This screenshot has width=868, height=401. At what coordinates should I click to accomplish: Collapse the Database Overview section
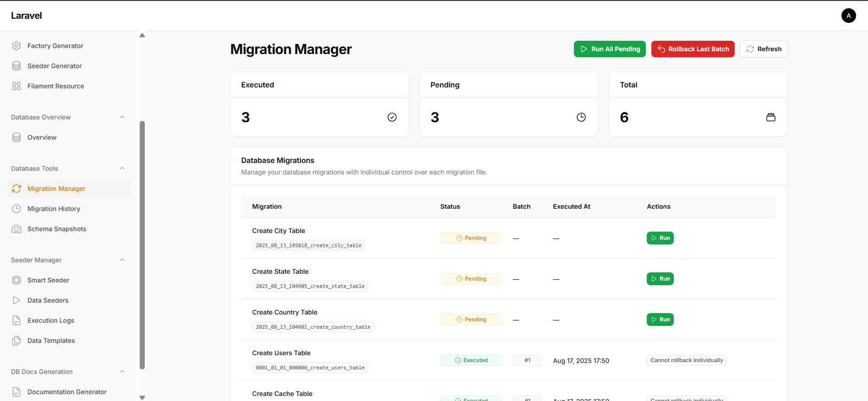coord(122,117)
